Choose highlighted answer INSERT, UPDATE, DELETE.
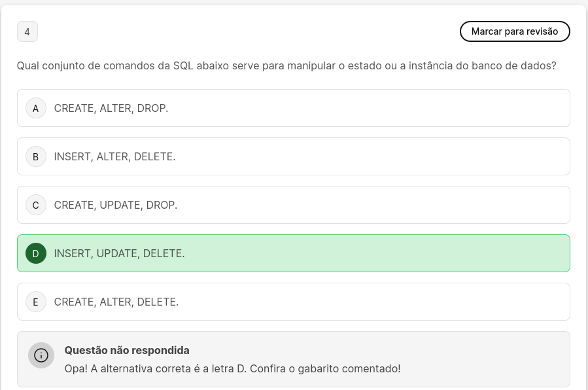Image resolution: width=588 pixels, height=390 pixels. 119,253
